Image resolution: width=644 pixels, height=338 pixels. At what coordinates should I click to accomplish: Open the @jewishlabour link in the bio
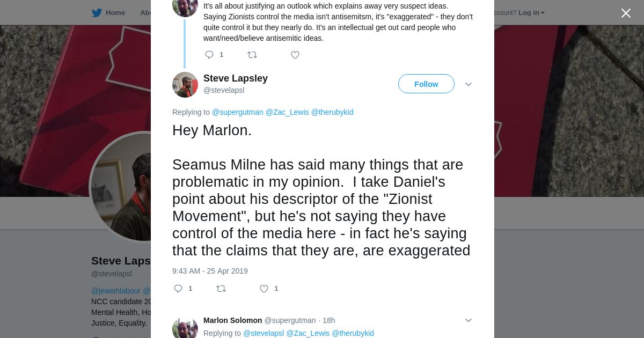(x=116, y=291)
